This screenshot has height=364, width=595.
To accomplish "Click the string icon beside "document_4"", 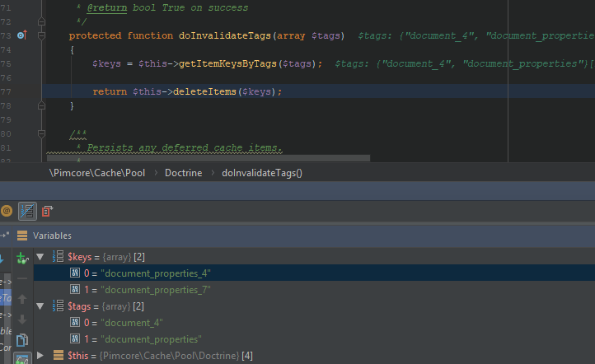I will point(75,323).
